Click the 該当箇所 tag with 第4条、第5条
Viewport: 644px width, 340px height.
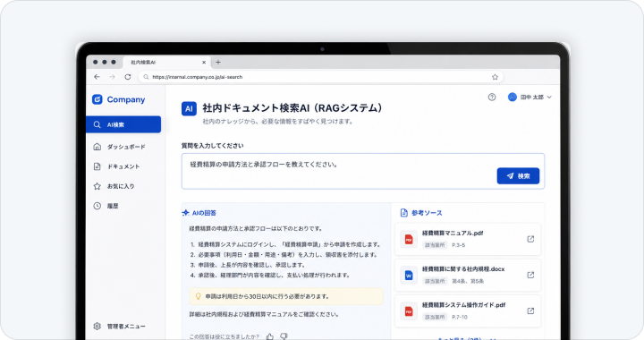click(x=435, y=281)
